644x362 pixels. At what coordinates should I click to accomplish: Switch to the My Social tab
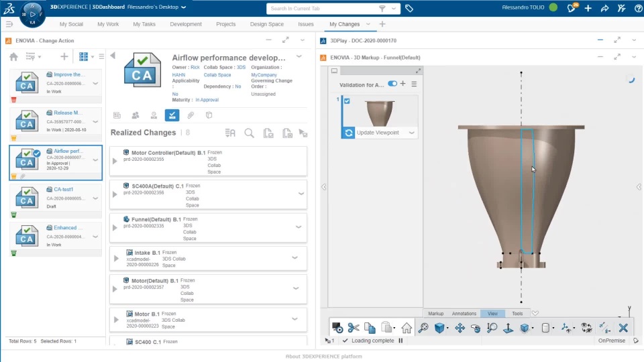[x=71, y=24]
